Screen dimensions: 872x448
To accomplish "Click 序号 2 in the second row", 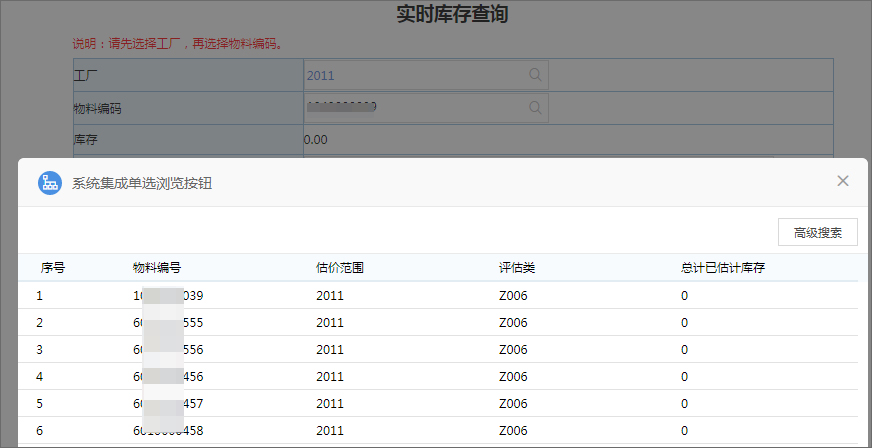I will coord(39,323).
